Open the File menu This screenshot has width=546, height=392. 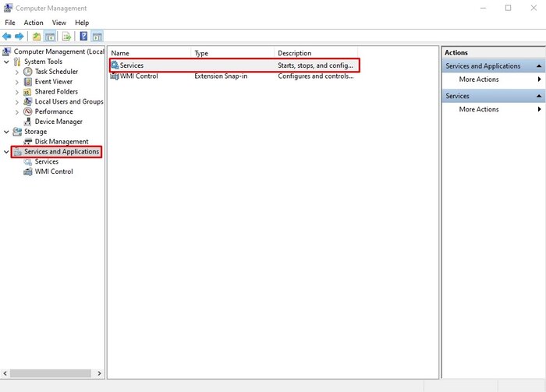pyautogui.click(x=10, y=23)
